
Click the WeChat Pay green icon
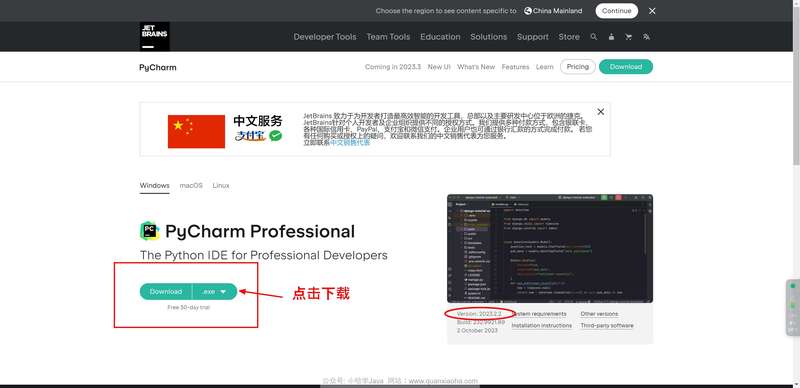(x=276, y=136)
